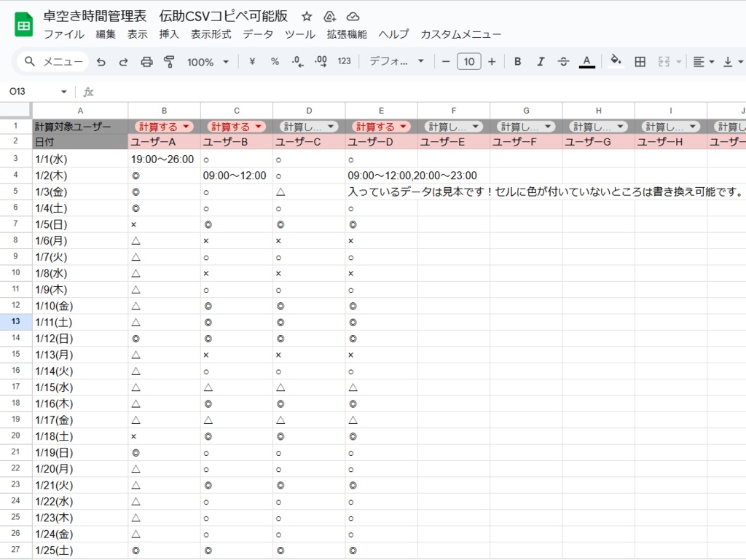Open horizontal align options
Viewport: 746px width, 560px height.
[x=704, y=62]
